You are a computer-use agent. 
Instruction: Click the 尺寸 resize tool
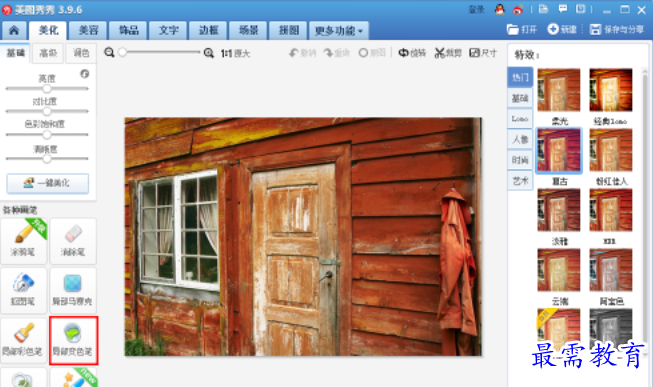483,53
